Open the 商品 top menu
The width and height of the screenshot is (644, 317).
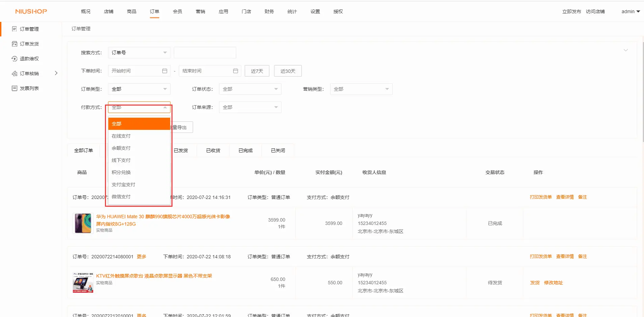coord(132,11)
